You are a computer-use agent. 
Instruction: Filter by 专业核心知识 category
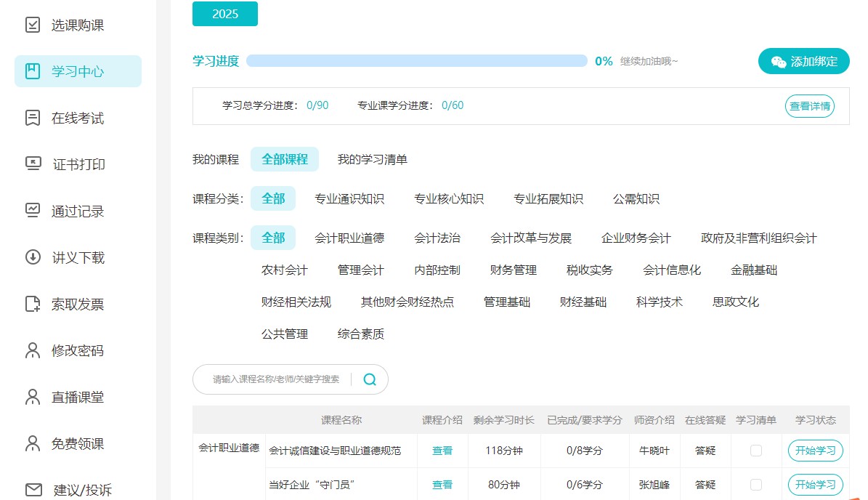pyautogui.click(x=448, y=198)
